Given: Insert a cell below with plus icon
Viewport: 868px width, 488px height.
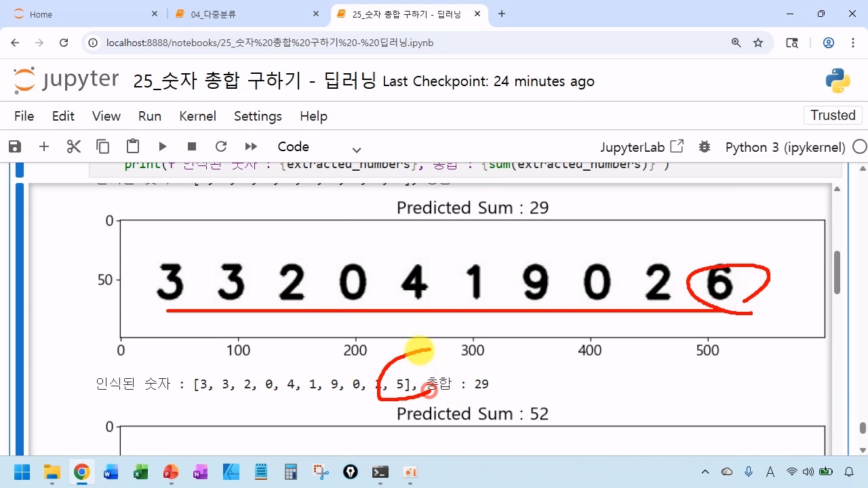Looking at the screenshot, I should [44, 146].
